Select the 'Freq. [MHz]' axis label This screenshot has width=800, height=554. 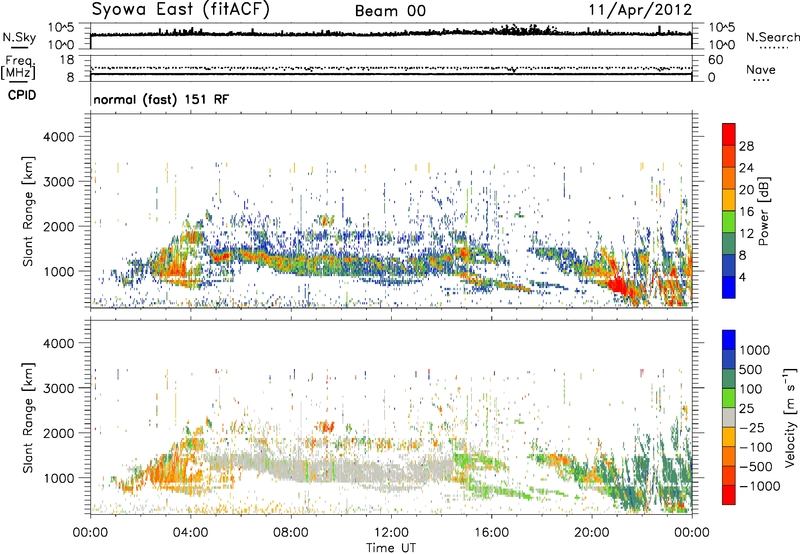(18, 67)
